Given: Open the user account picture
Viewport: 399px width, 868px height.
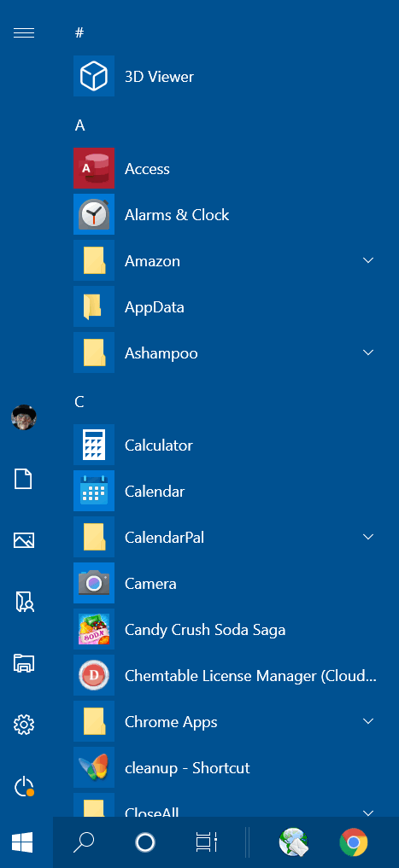Looking at the screenshot, I should (24, 417).
